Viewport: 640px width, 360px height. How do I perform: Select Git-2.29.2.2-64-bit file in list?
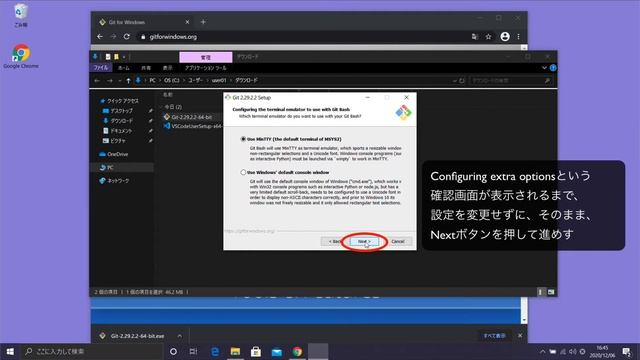pos(191,117)
